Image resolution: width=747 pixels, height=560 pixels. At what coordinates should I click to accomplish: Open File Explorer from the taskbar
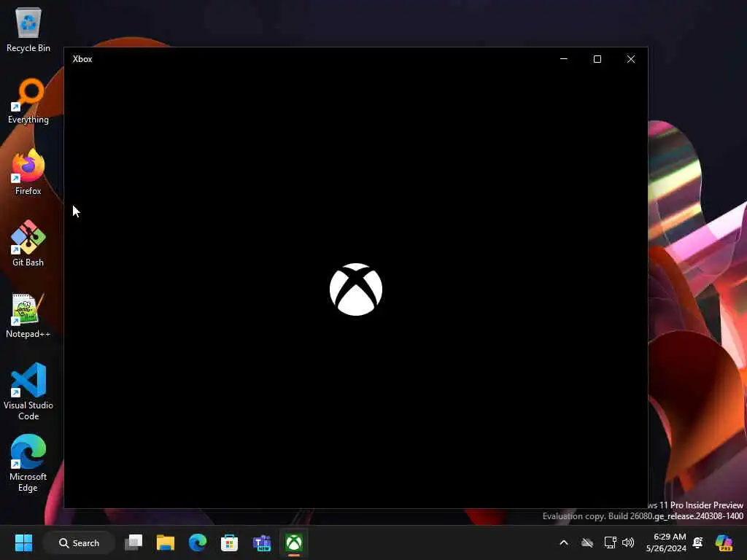pos(166,542)
